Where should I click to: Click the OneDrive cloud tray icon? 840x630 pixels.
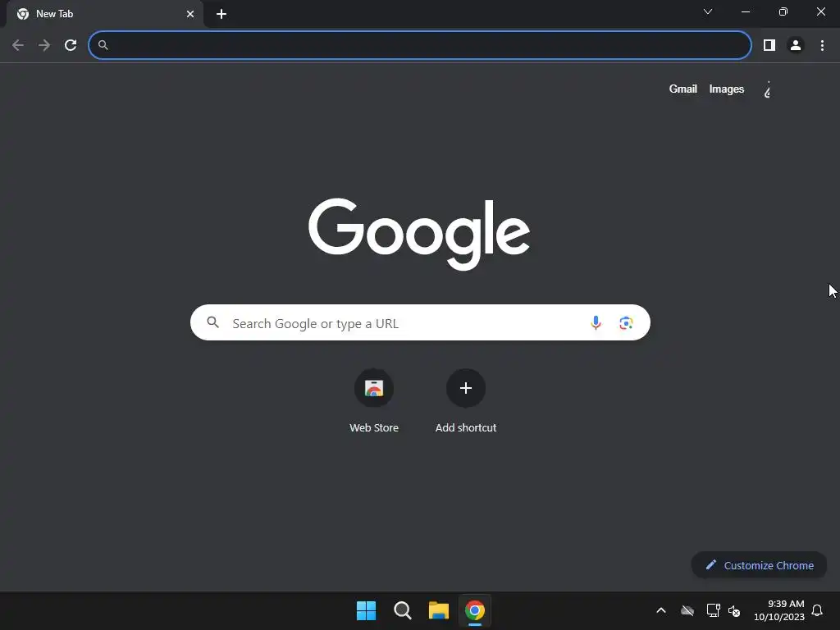(687, 610)
